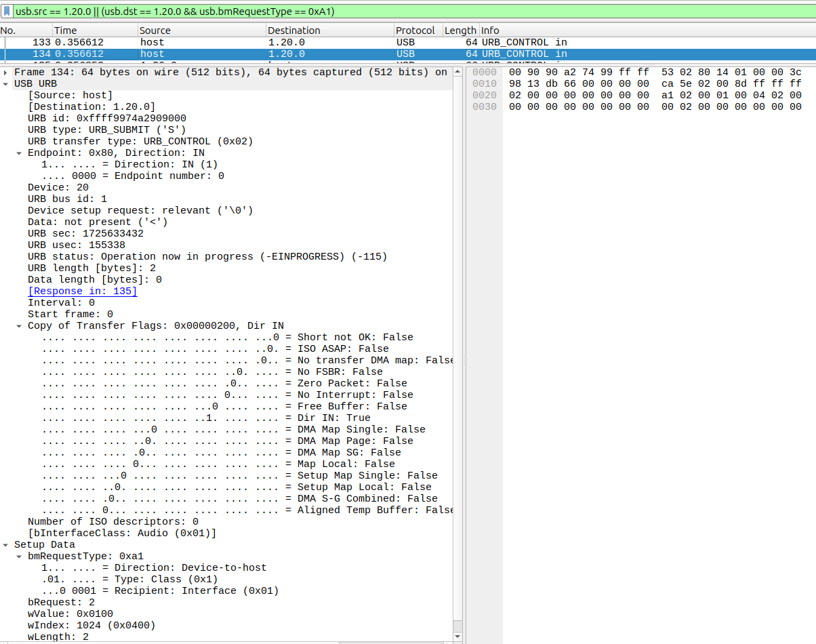Click the detail pane vertical scrollbar
The height and width of the screenshot is (644, 816).
pyautogui.click(x=458, y=339)
